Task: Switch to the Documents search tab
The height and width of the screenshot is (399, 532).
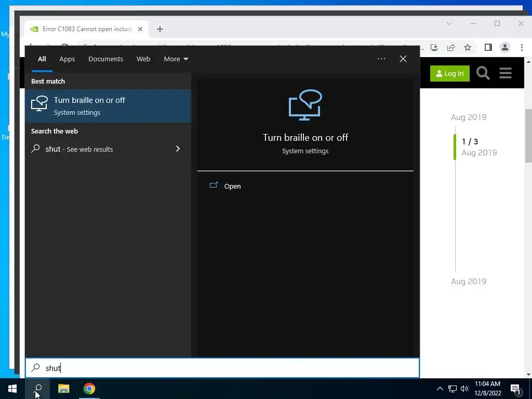Action: 105,59
